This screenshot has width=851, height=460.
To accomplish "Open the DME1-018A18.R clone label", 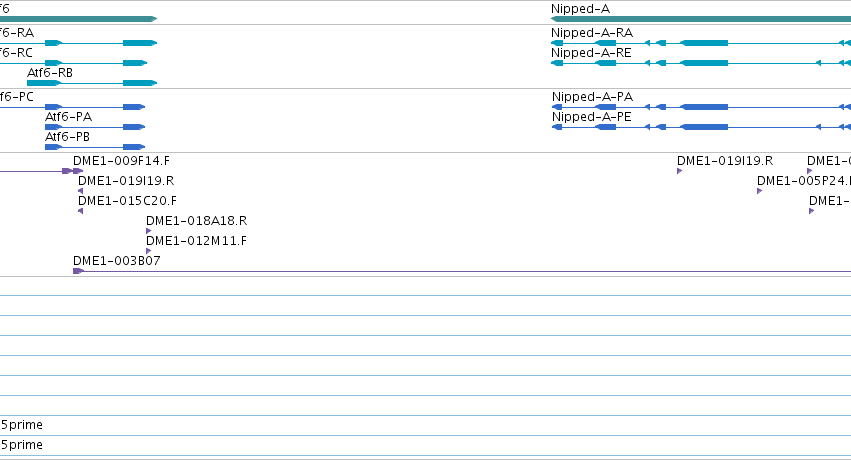I will 196,221.
